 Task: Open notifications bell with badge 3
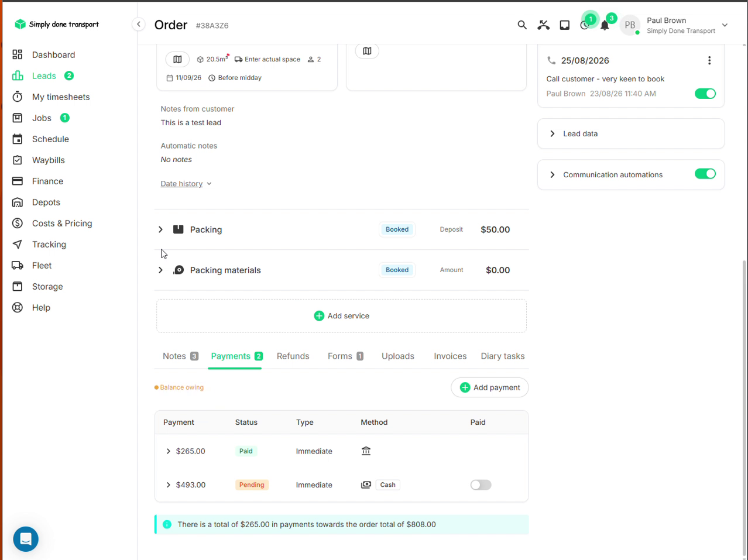pos(605,25)
